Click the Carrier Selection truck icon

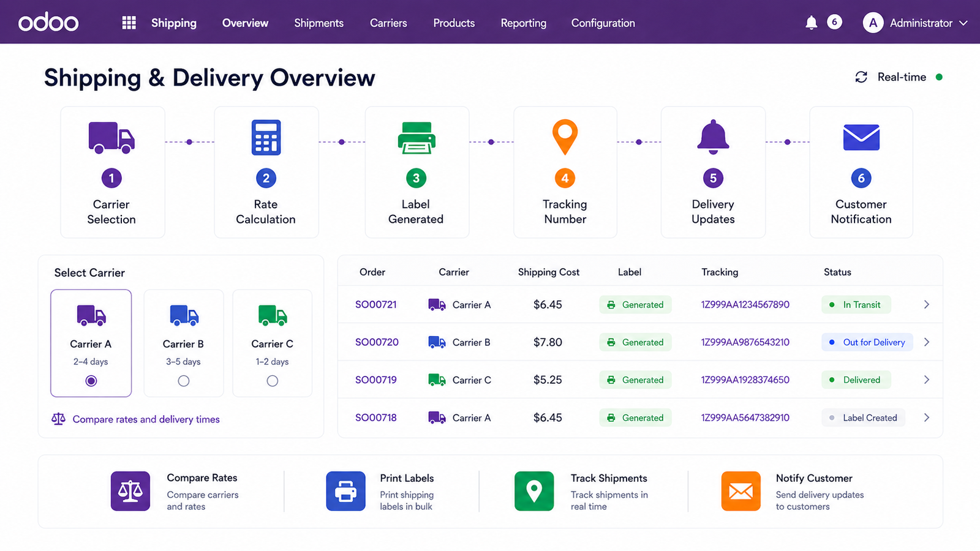point(111,137)
